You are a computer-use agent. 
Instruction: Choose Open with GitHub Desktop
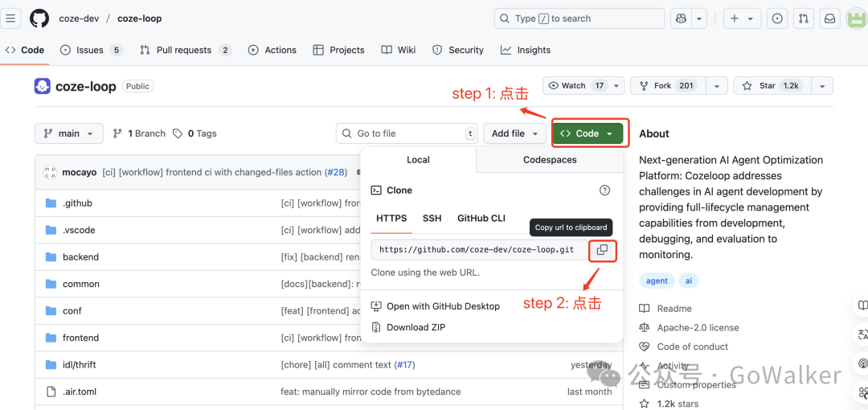436,306
